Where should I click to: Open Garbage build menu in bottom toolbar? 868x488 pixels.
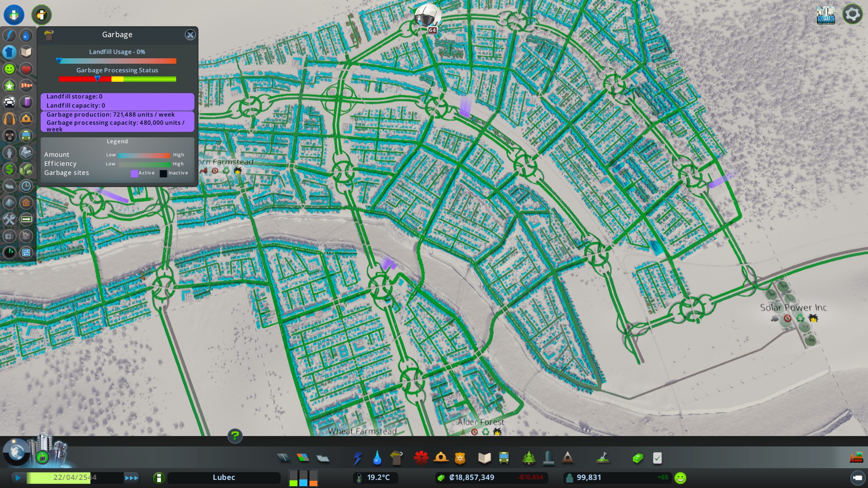point(396,458)
